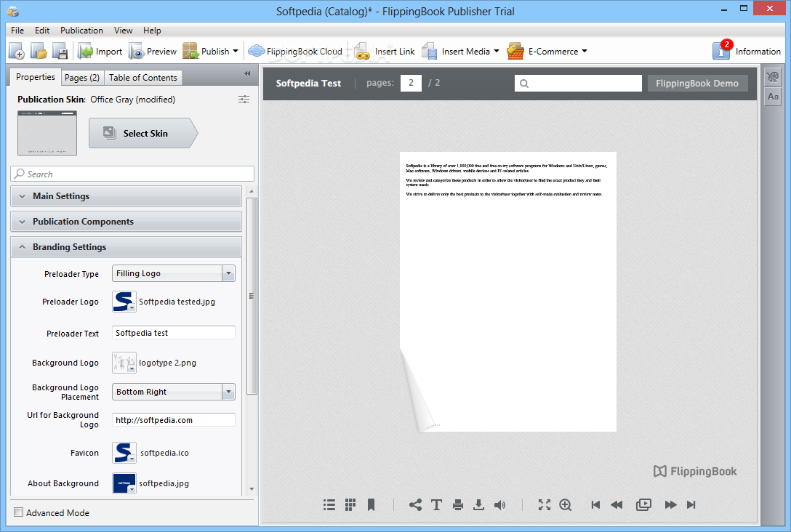Toggle the sound speaker icon
791x532 pixels.
500,505
